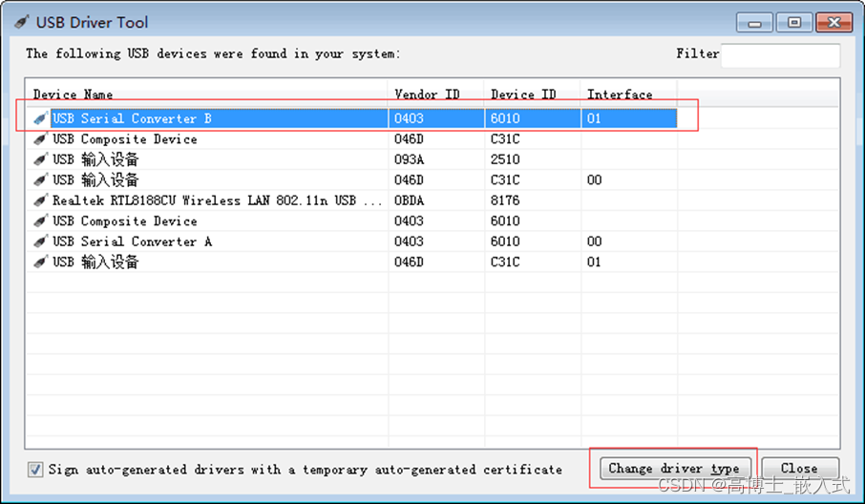
Task: Sort by the Device ID column header
Action: (x=533, y=94)
